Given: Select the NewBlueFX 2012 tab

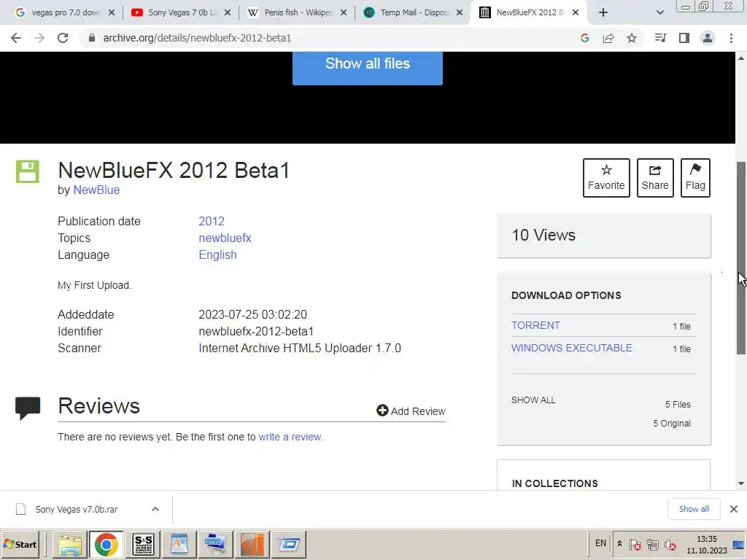Looking at the screenshot, I should (x=529, y=12).
